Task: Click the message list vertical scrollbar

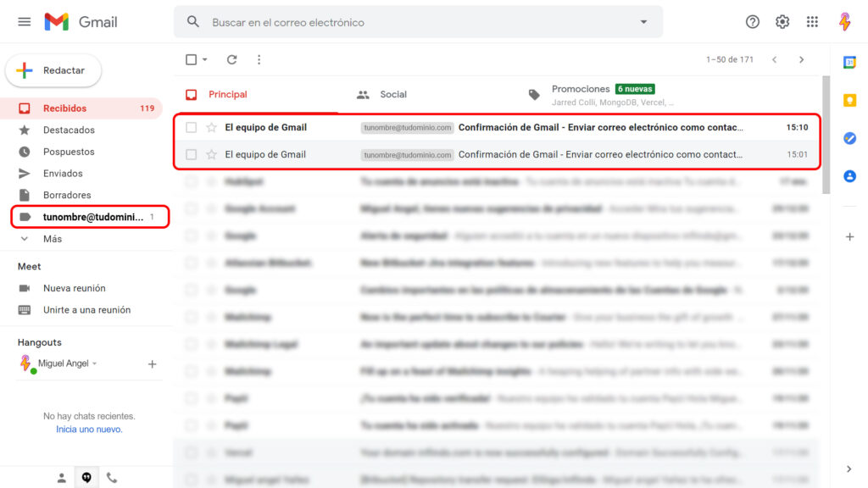Action: [x=826, y=135]
